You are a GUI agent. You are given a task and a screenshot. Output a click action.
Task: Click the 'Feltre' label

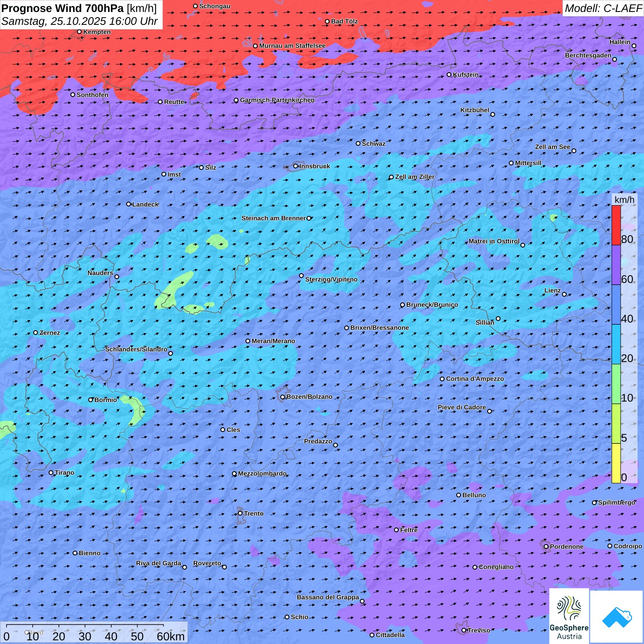pos(409,530)
